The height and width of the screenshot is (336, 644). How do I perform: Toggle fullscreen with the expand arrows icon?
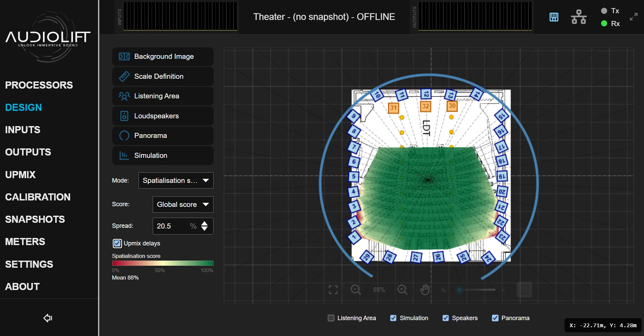point(634,17)
